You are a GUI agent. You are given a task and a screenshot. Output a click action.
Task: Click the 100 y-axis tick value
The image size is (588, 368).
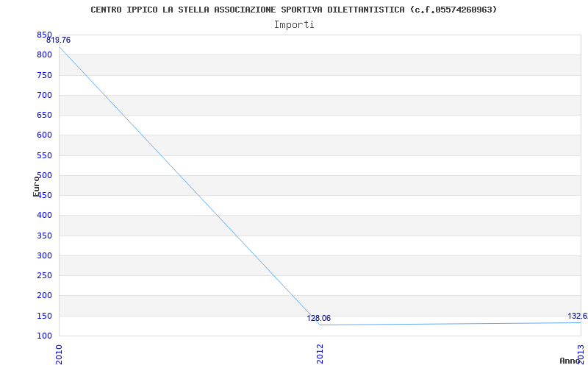[44, 336]
